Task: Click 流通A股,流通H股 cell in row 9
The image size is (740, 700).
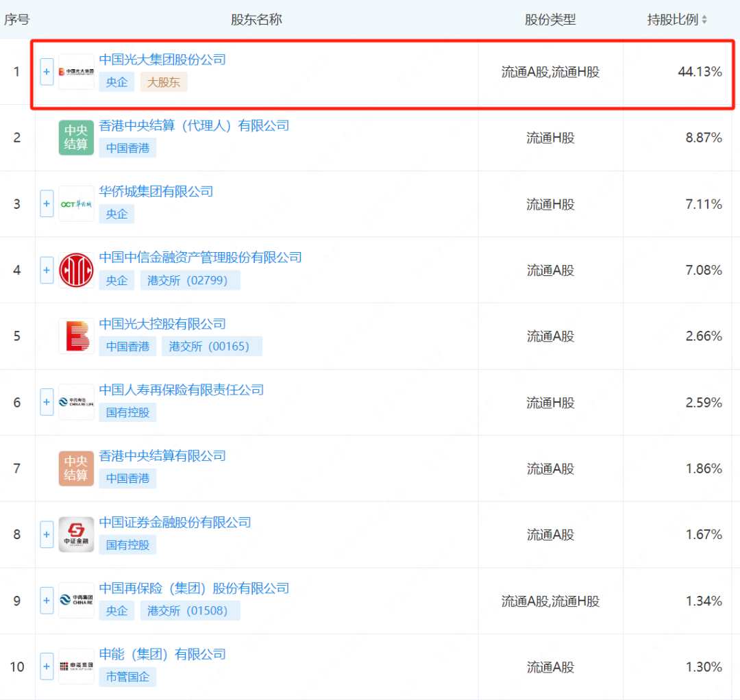Action: tap(550, 601)
